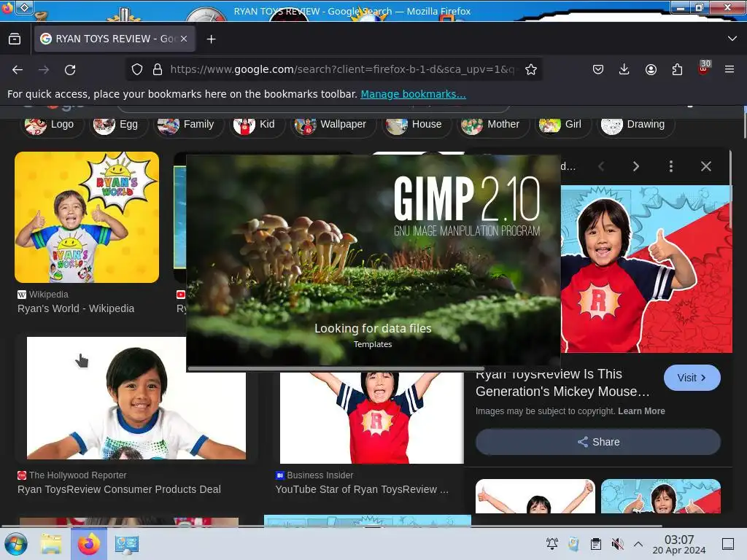Open the tracking protection shield icon

tap(137, 69)
